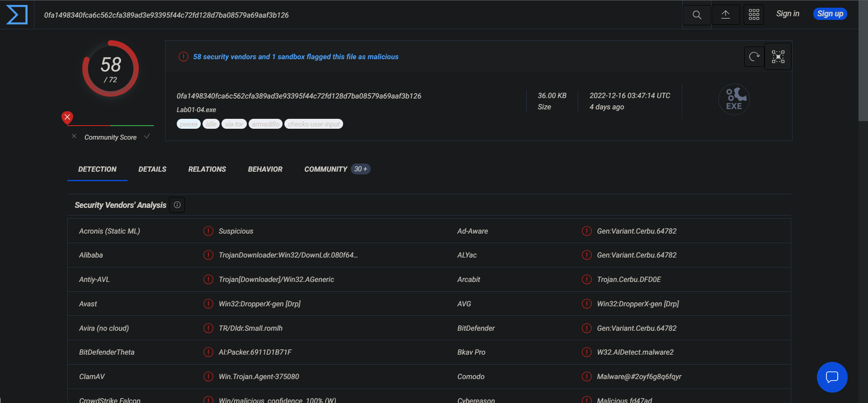Click the red community score marker

click(x=67, y=118)
